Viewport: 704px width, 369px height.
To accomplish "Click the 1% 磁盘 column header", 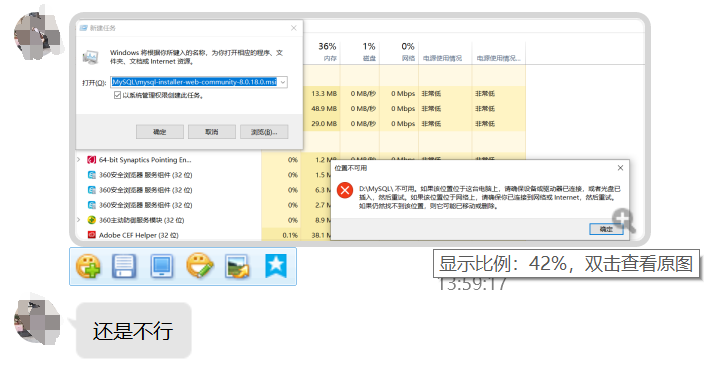I will pos(360,52).
